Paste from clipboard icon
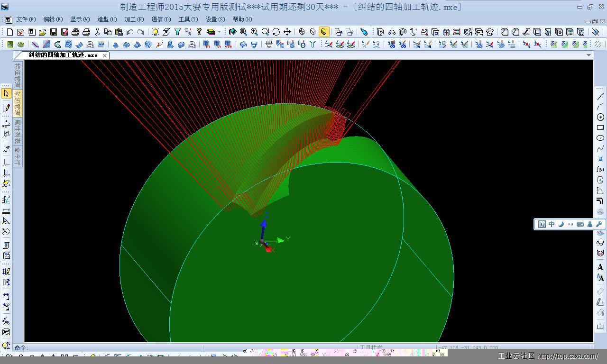Image resolution: width=607 pixels, height=364 pixels. [119, 32]
